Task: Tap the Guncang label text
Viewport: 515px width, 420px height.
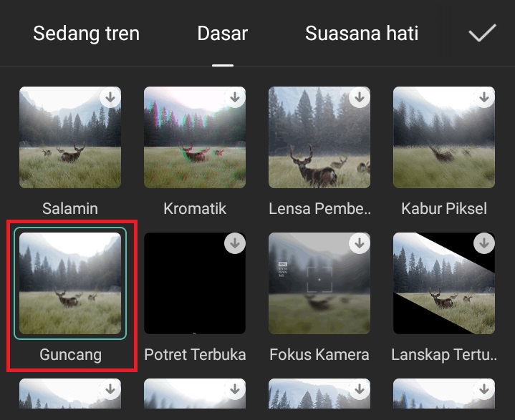Action: coord(70,355)
